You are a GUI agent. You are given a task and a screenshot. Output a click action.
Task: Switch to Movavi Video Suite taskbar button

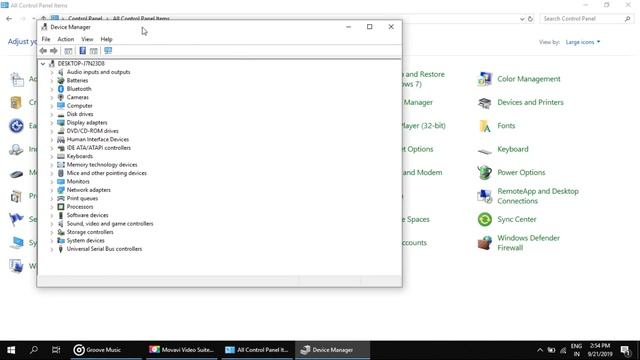tap(182, 350)
